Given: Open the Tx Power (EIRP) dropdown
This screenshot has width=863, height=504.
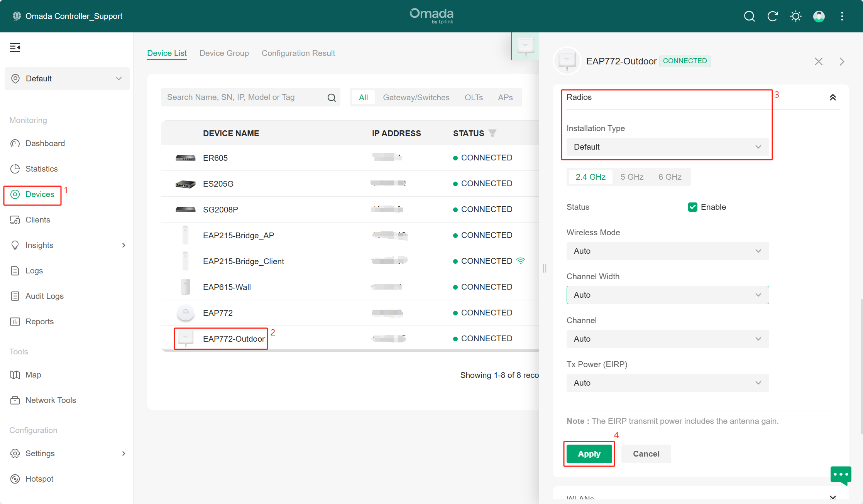Looking at the screenshot, I should point(667,383).
